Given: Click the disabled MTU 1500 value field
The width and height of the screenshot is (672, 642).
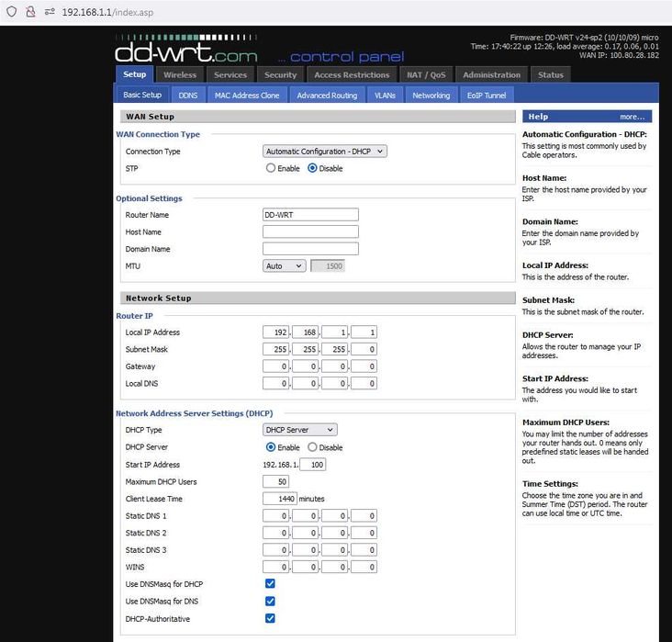Looking at the screenshot, I should [328, 265].
